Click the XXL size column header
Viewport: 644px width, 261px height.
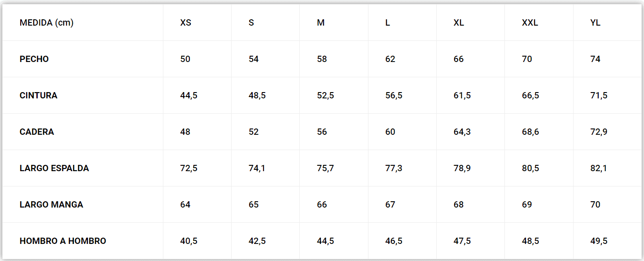(x=530, y=23)
